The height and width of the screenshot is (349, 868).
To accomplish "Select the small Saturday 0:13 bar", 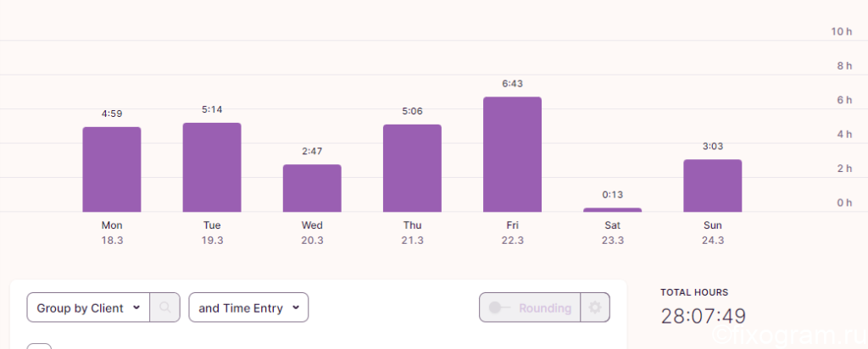I will pyautogui.click(x=612, y=210).
